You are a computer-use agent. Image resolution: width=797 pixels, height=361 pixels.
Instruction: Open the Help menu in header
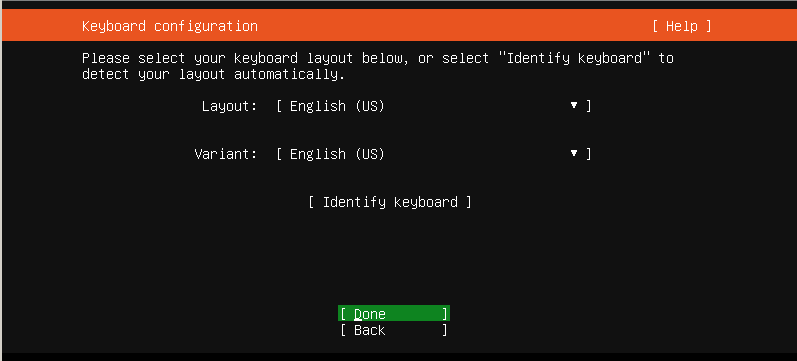click(x=682, y=26)
